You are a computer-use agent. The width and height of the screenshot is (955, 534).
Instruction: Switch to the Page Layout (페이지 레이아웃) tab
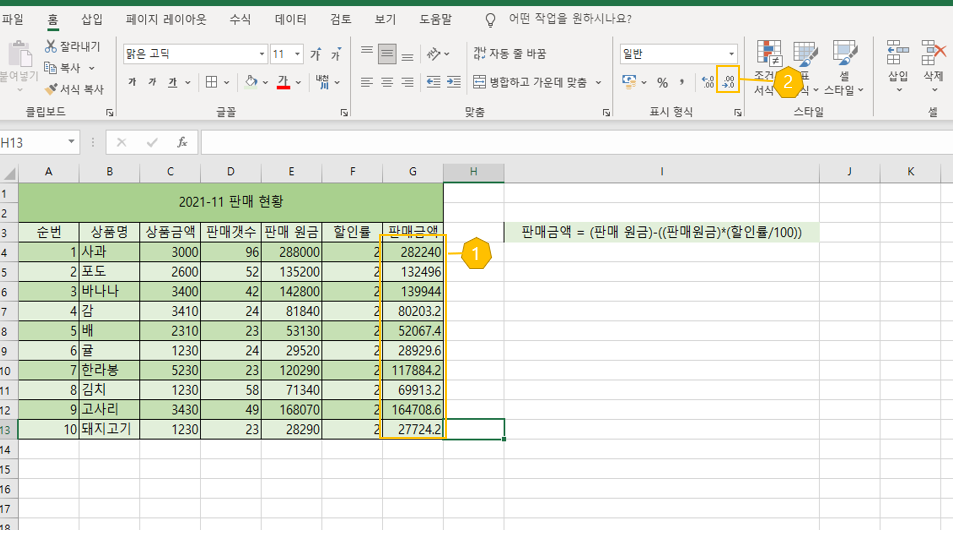pyautogui.click(x=166, y=19)
